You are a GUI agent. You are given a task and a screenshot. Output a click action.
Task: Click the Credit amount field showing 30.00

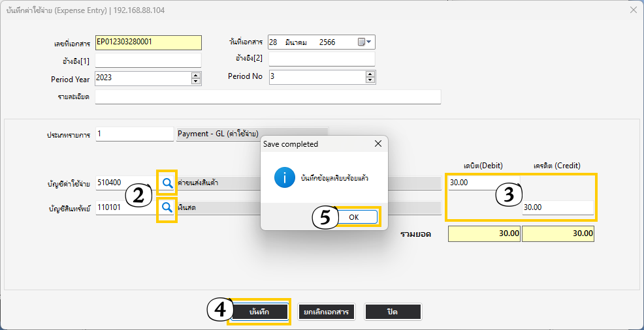(557, 207)
